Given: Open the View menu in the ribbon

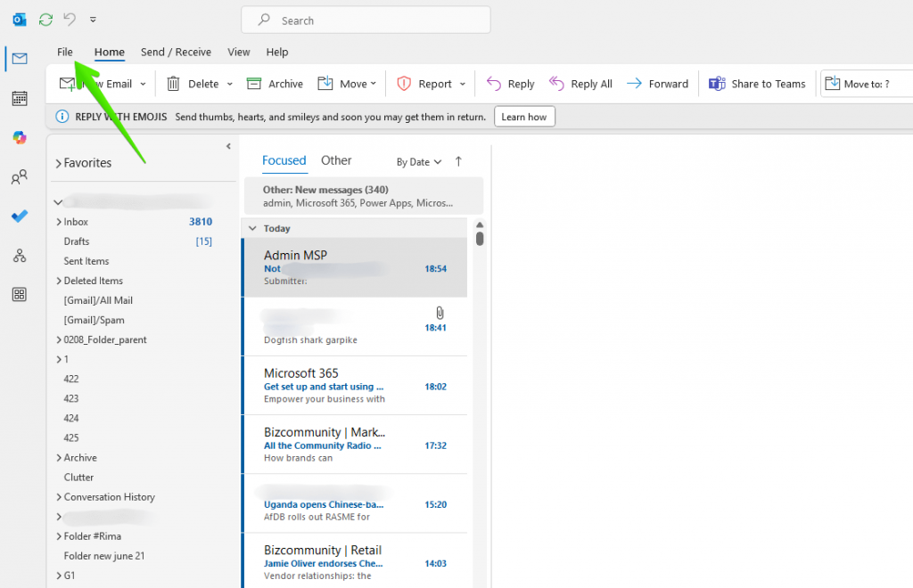Looking at the screenshot, I should [238, 52].
